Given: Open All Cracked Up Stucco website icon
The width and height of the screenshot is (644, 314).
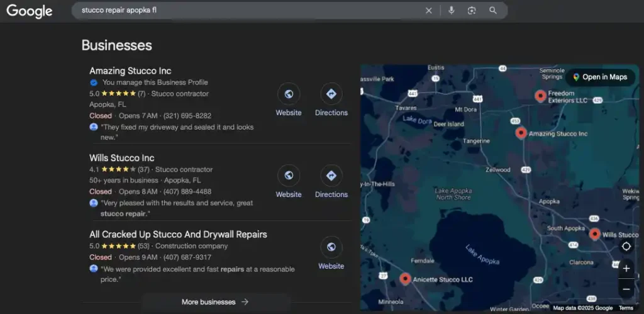Looking at the screenshot, I should tap(331, 247).
